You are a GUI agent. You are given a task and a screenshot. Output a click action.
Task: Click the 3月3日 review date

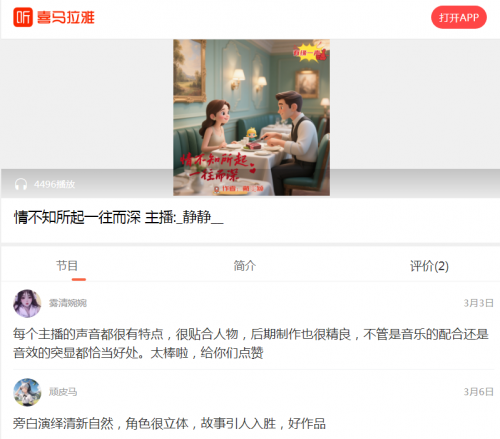click(x=478, y=303)
